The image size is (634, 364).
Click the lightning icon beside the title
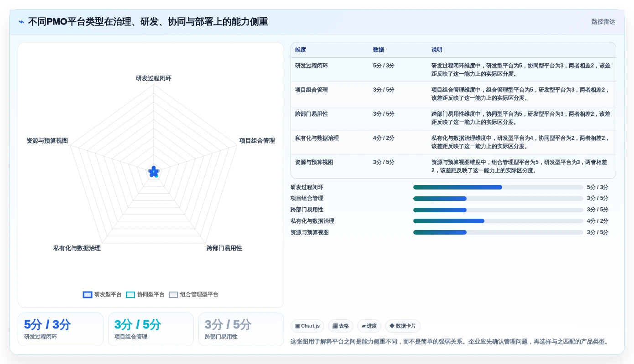21,22
